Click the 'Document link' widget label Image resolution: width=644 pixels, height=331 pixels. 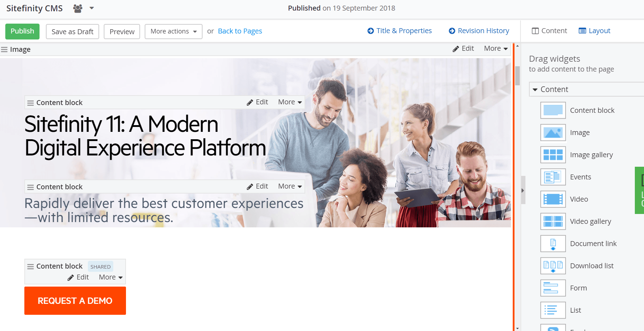(x=593, y=244)
